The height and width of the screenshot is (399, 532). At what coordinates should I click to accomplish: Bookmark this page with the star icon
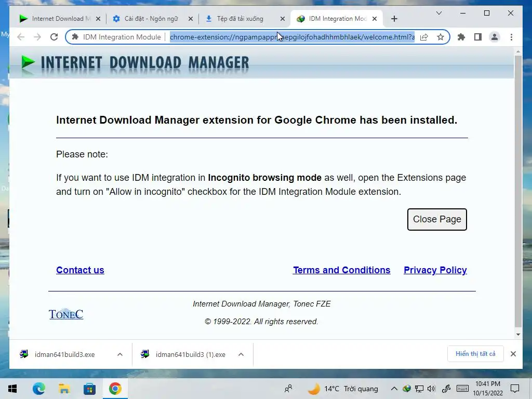441,37
